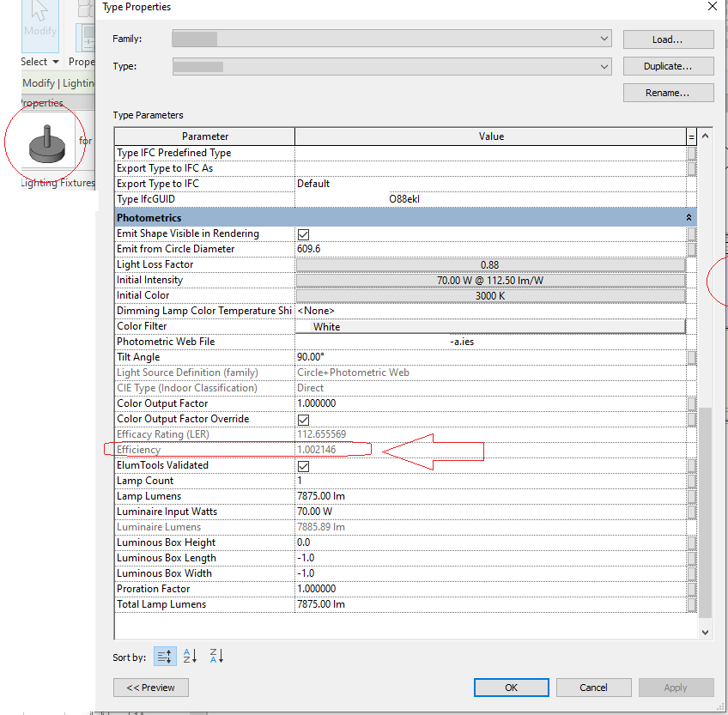This screenshot has height=715, width=728.
Task: Click associate button for Type IFC Predefined Type
Action: [691, 153]
